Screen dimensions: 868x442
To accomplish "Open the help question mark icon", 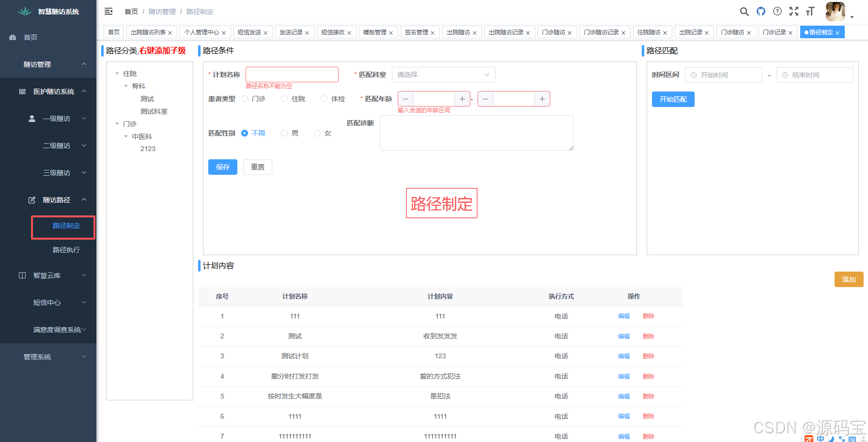I will [x=777, y=11].
